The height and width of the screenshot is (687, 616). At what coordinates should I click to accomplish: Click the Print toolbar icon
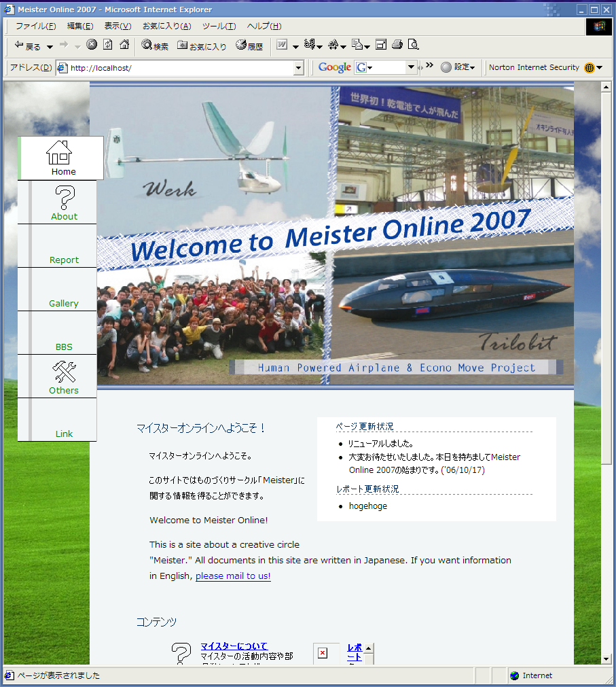397,44
